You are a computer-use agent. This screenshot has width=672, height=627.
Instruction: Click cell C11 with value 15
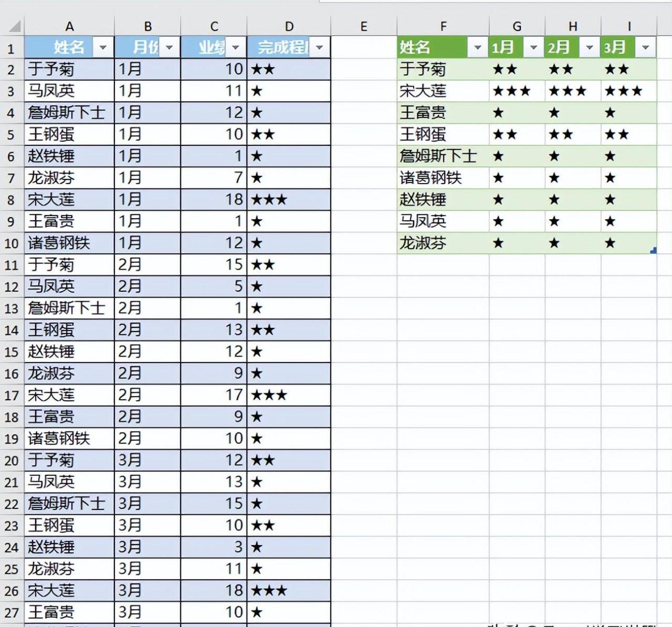(214, 265)
